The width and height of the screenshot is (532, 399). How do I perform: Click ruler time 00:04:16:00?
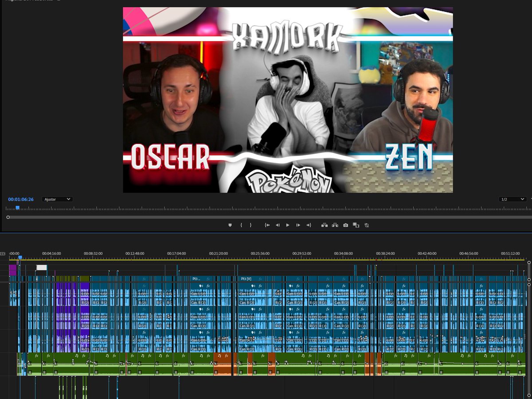[51, 254]
